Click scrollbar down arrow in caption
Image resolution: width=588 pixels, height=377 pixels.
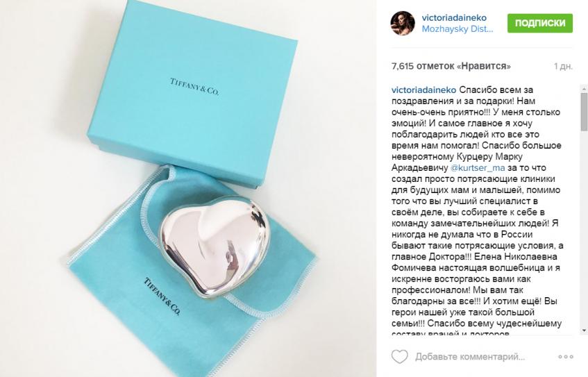tap(585, 331)
